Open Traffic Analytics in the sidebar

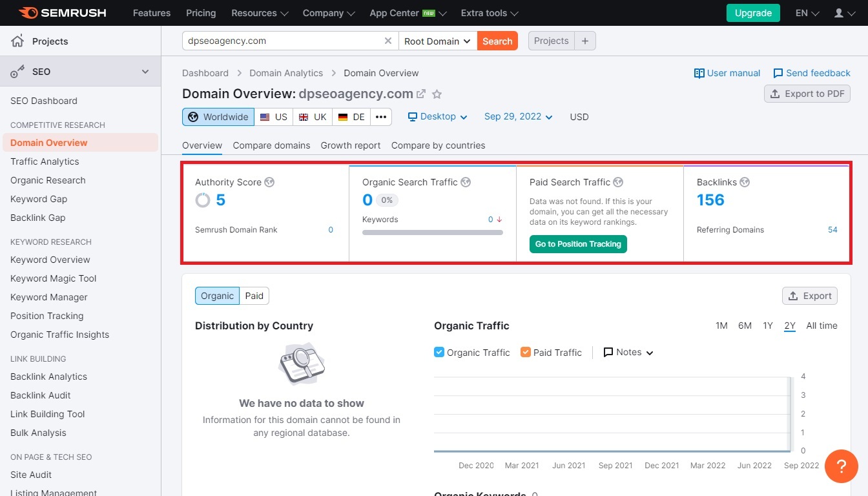point(45,161)
